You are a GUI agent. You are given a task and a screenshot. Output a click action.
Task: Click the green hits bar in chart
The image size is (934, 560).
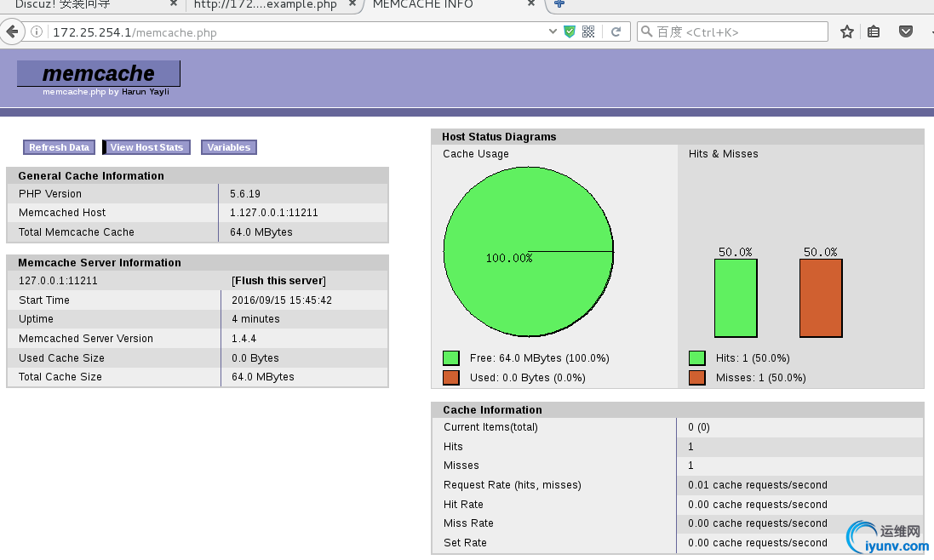736,298
